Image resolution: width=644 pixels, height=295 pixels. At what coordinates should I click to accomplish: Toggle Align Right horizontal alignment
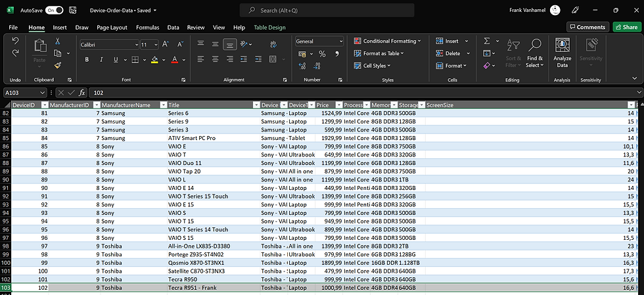click(230, 59)
